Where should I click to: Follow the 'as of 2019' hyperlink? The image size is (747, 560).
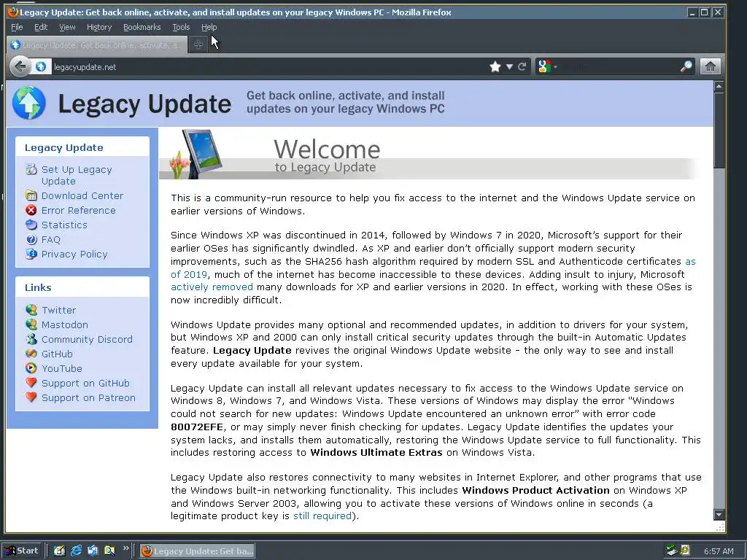click(x=189, y=275)
